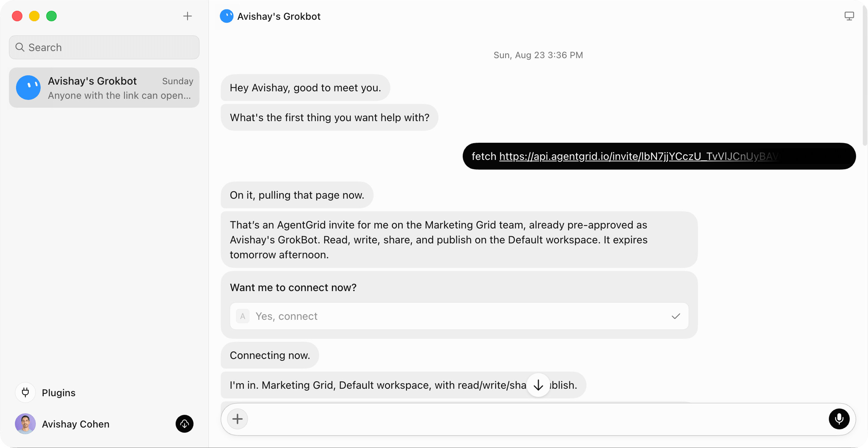
Task: Click the 'I'm in. Marketing Grid' message
Action: point(403,385)
